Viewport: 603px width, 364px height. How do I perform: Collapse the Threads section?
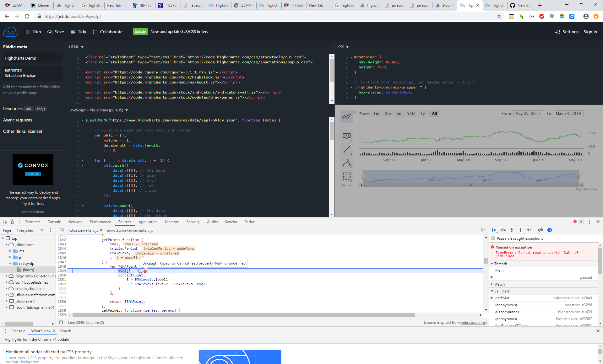(x=501, y=264)
